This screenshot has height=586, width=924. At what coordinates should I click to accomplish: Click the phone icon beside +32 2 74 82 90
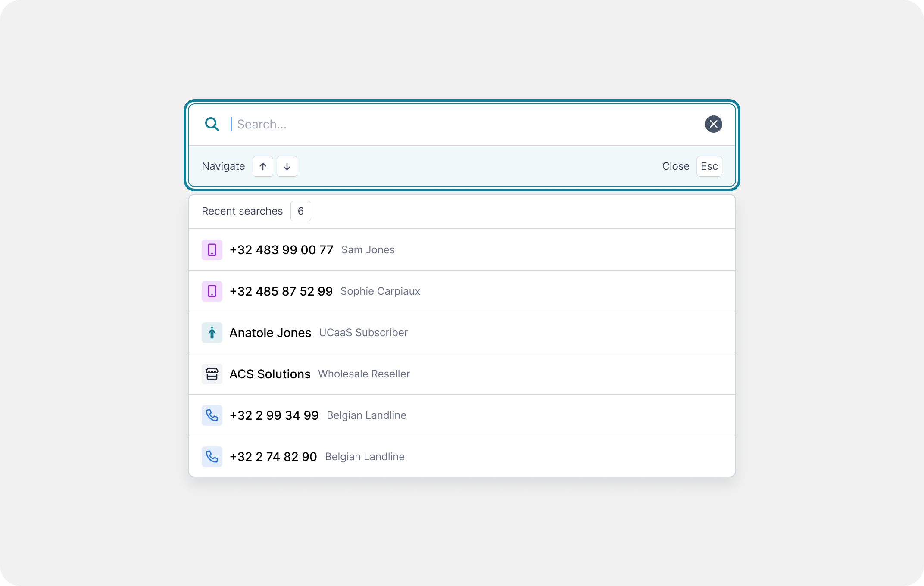pyautogui.click(x=212, y=457)
